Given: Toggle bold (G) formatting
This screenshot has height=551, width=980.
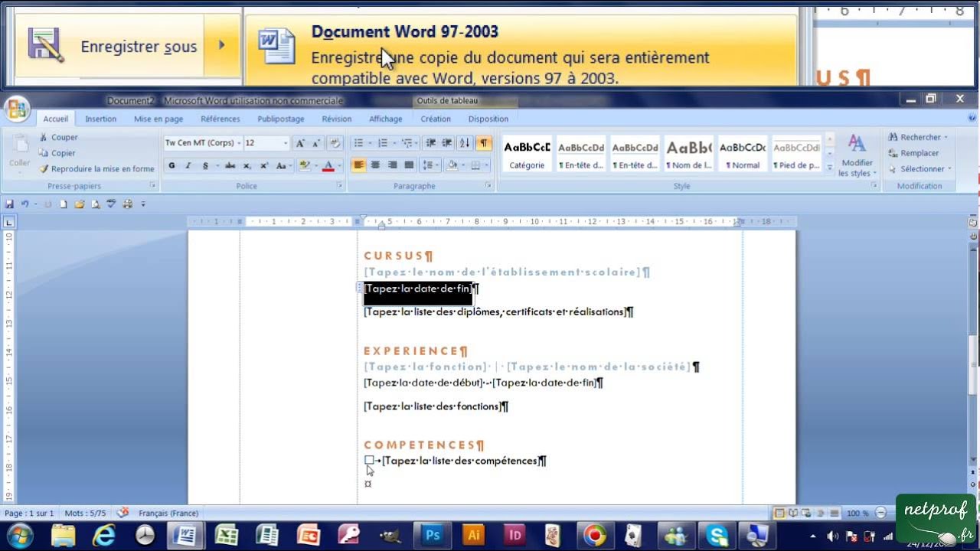Looking at the screenshot, I should pyautogui.click(x=171, y=165).
